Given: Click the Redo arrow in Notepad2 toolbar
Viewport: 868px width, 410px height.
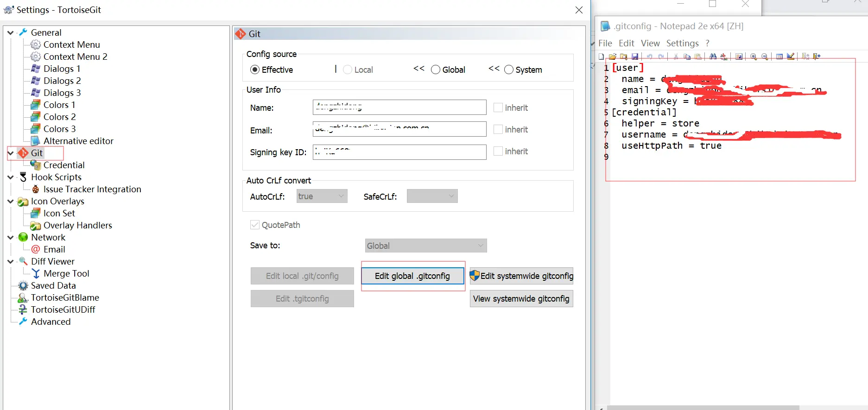Looking at the screenshot, I should click(x=661, y=57).
